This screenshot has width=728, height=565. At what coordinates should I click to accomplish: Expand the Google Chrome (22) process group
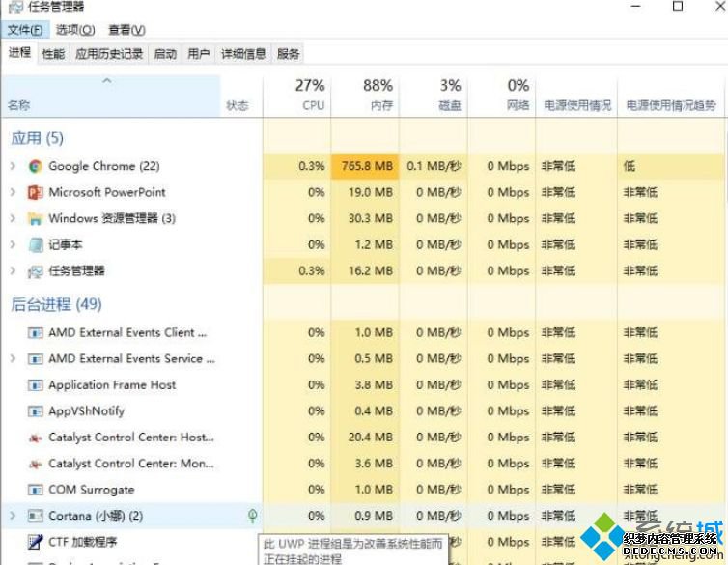click(x=13, y=166)
